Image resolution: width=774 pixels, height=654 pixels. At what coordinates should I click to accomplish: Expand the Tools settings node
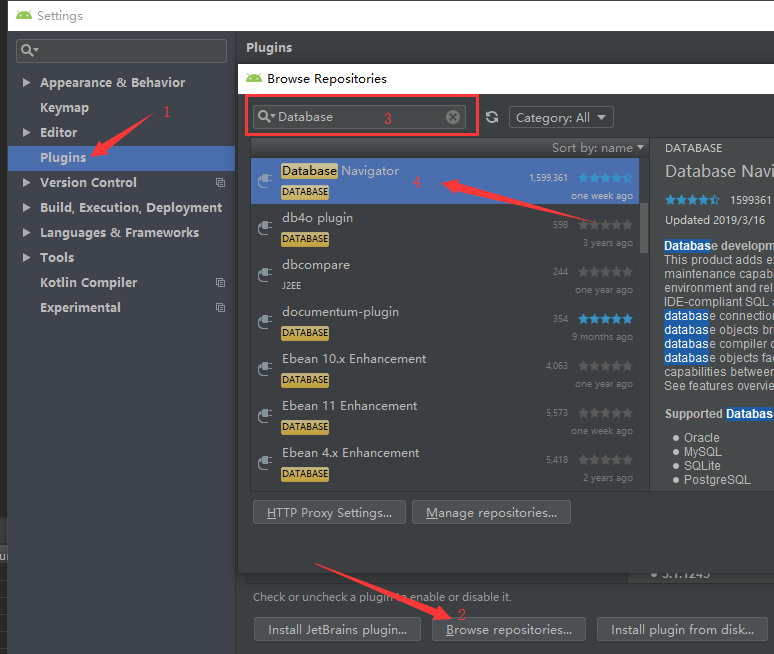click(x=27, y=257)
